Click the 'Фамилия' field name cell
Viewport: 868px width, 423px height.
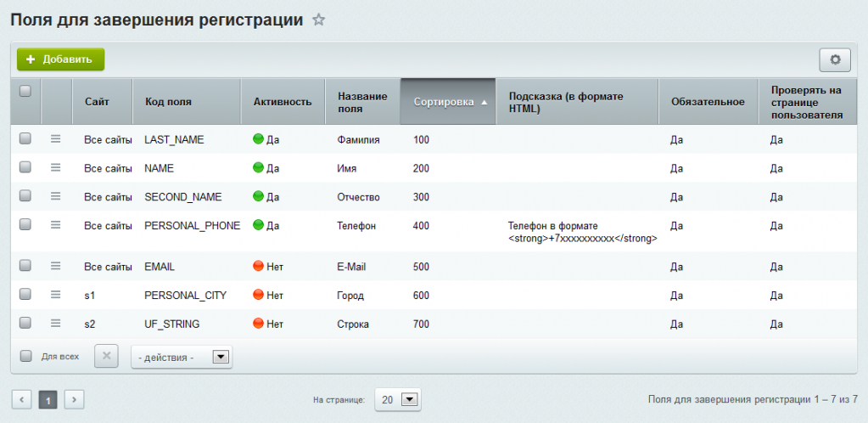(x=358, y=140)
